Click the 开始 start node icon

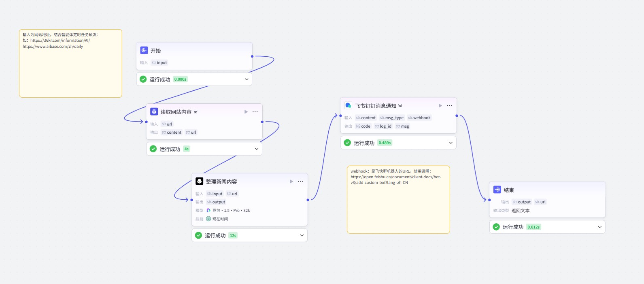(144, 50)
